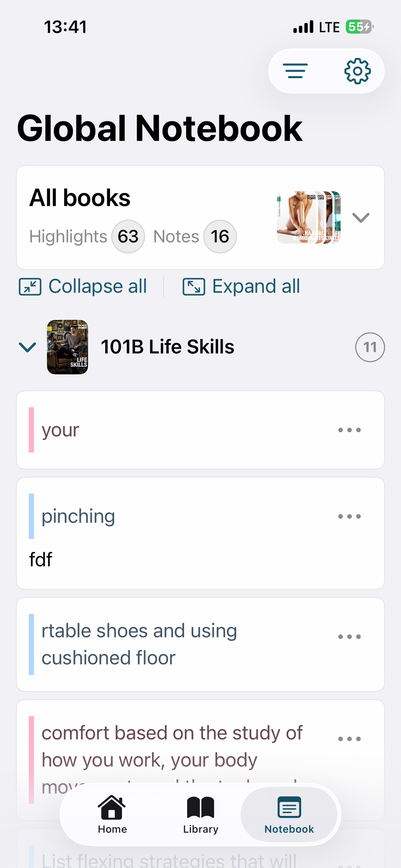The width and height of the screenshot is (401, 868).
Task: Tap the 101B Life Skills book cover
Action: pyautogui.click(x=67, y=347)
